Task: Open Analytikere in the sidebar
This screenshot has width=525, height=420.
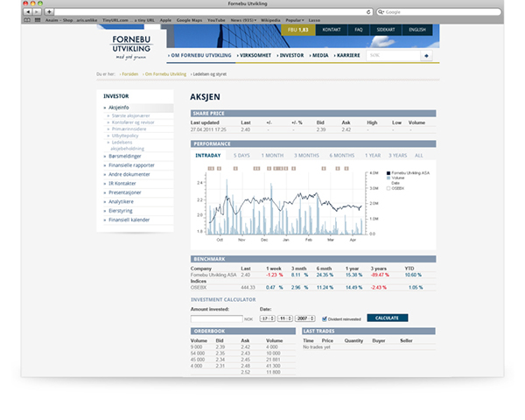Action: click(x=121, y=201)
